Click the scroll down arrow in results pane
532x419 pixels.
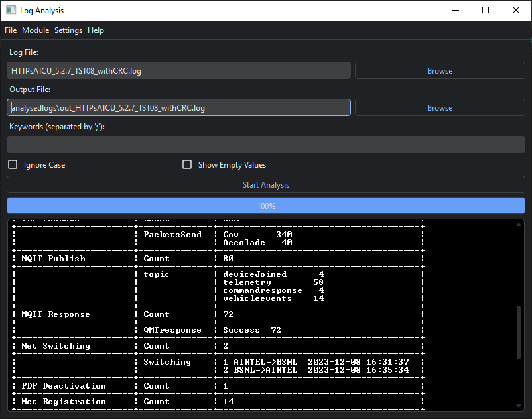pyautogui.click(x=519, y=406)
